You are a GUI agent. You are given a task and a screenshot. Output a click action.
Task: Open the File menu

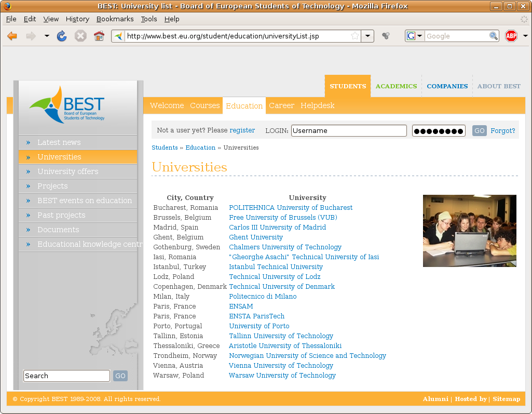tap(11, 19)
